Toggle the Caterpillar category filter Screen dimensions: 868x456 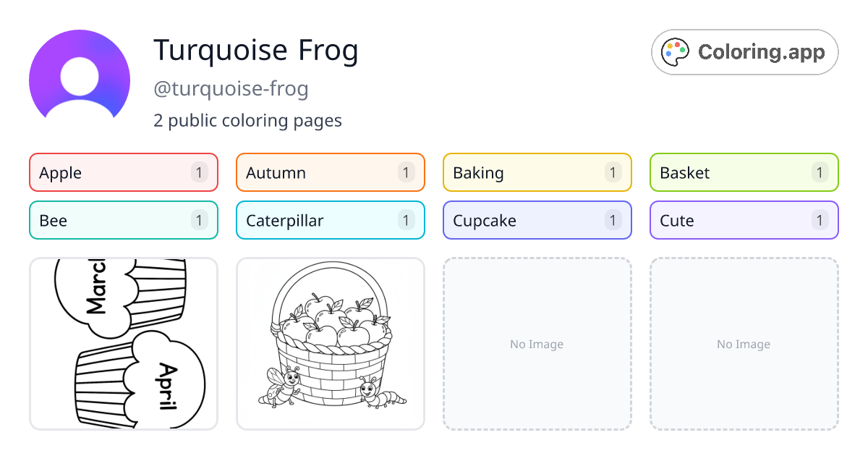tap(330, 220)
